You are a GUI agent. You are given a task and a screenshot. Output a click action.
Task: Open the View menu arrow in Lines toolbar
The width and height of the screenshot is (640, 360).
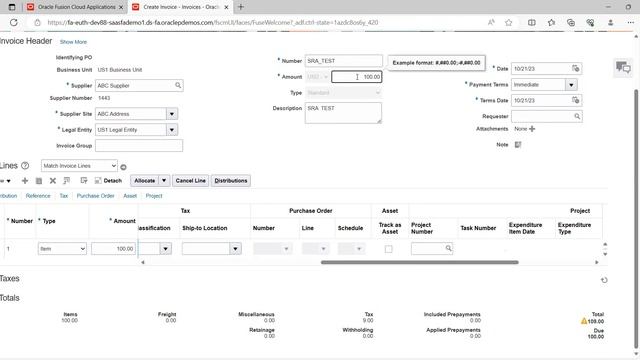[8, 181]
